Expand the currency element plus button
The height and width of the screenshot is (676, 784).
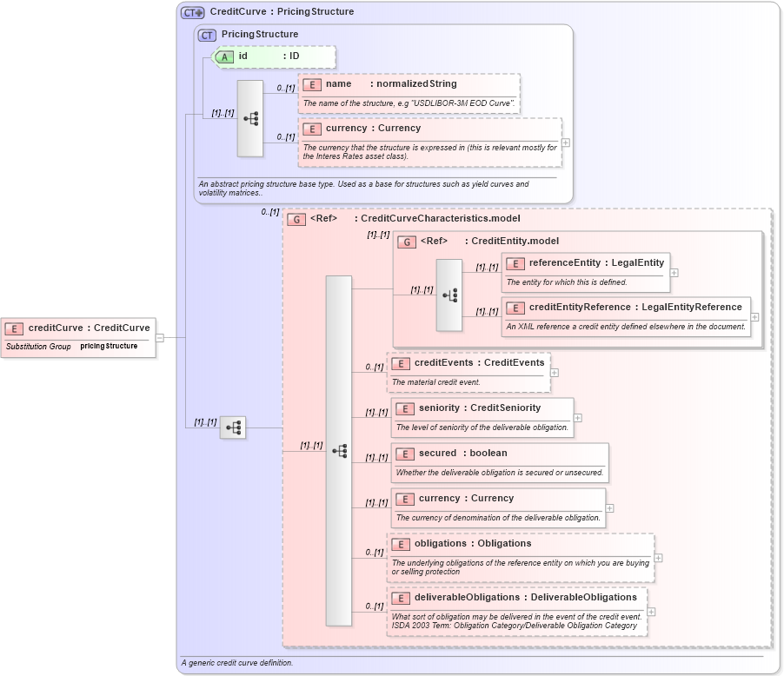(566, 142)
